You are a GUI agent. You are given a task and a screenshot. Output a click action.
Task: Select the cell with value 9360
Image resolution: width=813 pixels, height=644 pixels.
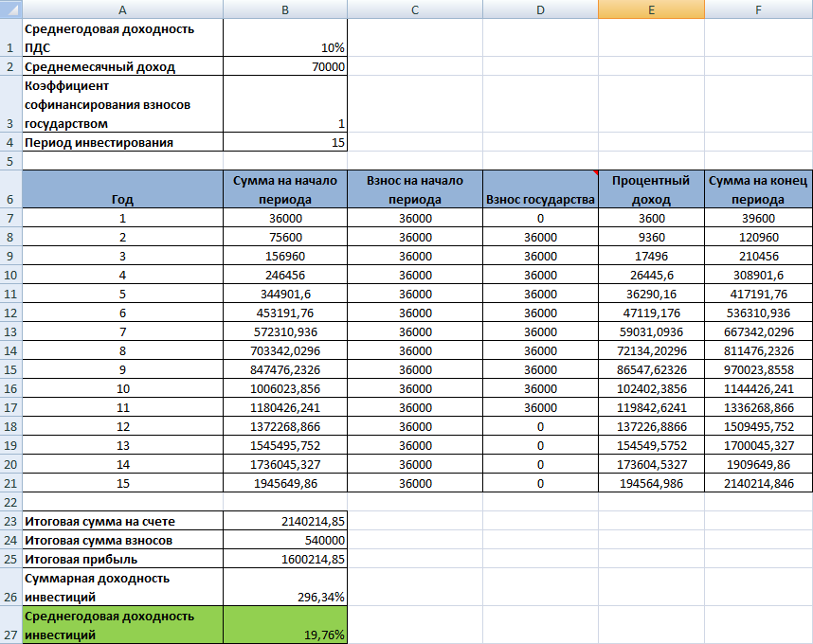point(651,237)
